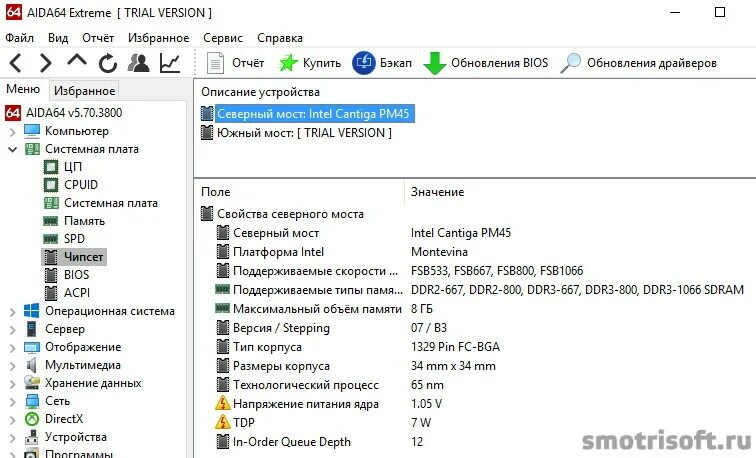756x458 pixels.
Task: Select Технологический процесс row
Action: pyautogui.click(x=329, y=385)
